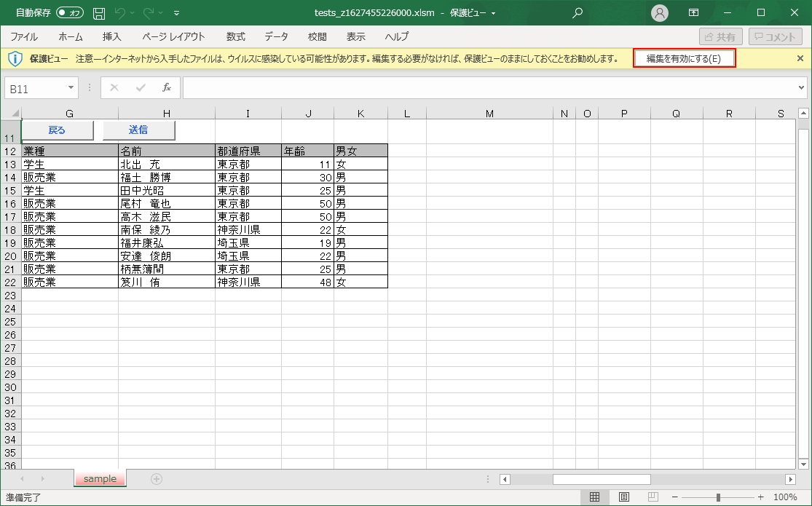Click horizontal scrollbar right arrow
The height and width of the screenshot is (506, 812).
point(790,479)
